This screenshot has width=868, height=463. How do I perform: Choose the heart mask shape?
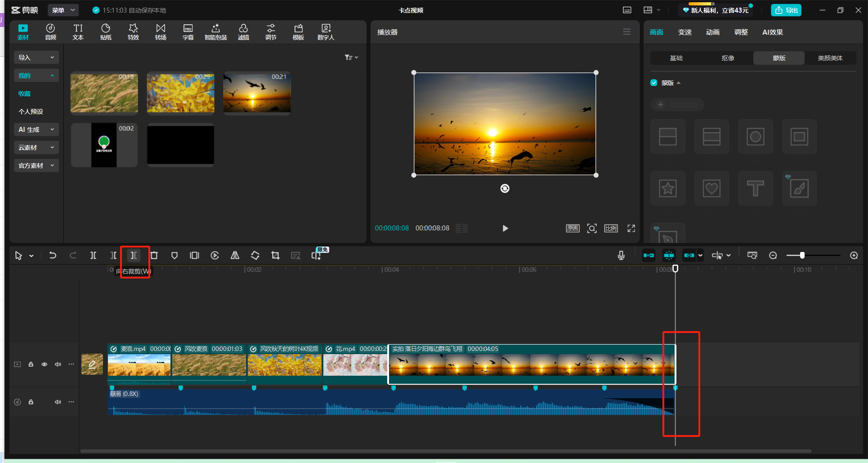711,189
